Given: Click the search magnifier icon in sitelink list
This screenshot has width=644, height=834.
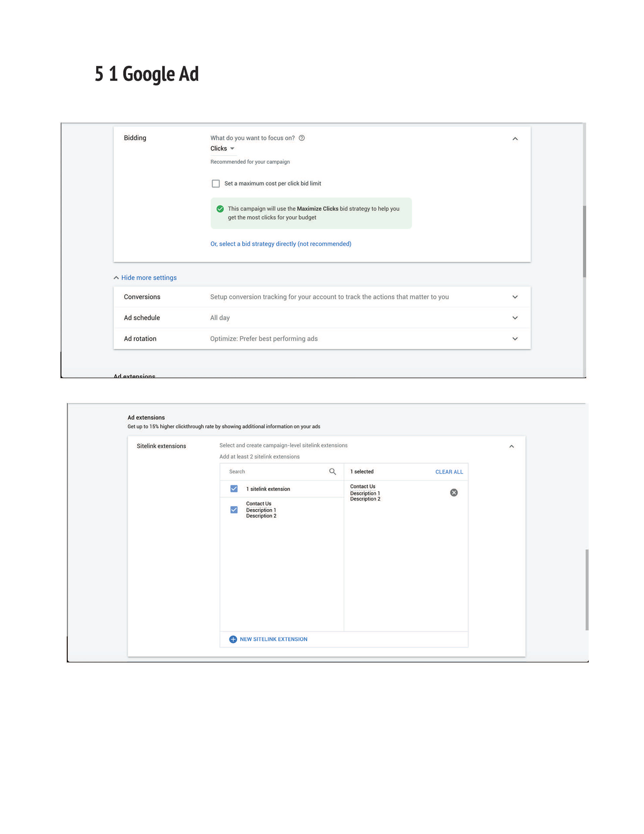Looking at the screenshot, I should (332, 472).
